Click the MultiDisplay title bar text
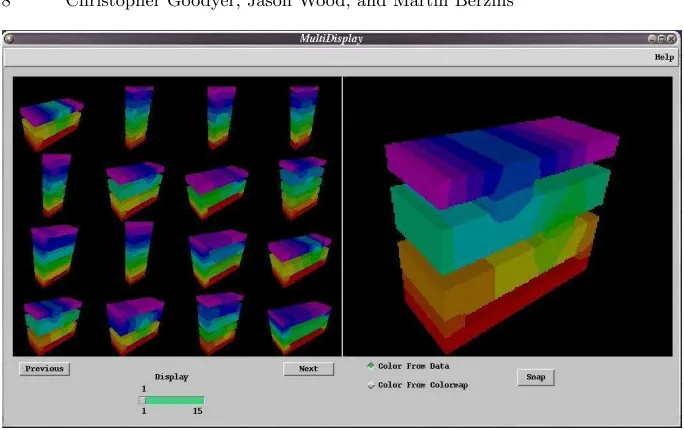This screenshot has height=430, width=684. click(x=331, y=39)
